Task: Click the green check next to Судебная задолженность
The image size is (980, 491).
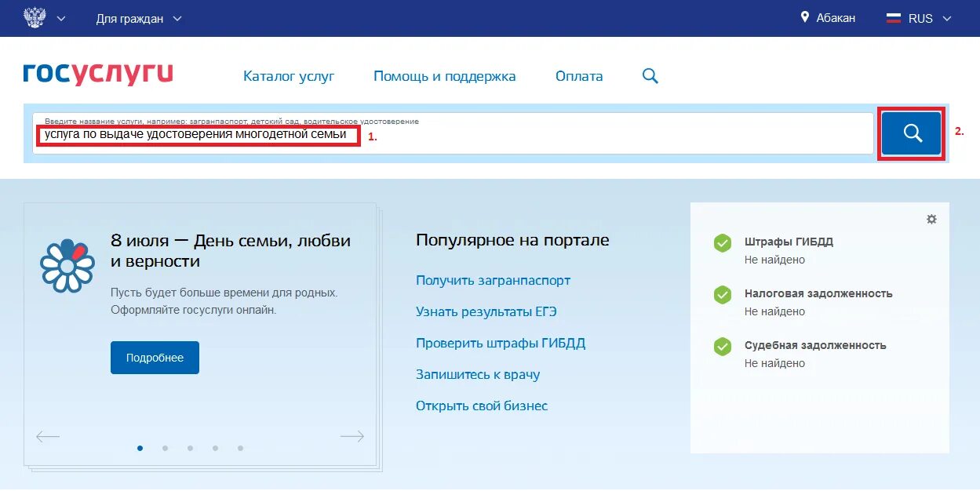Action: (x=722, y=346)
